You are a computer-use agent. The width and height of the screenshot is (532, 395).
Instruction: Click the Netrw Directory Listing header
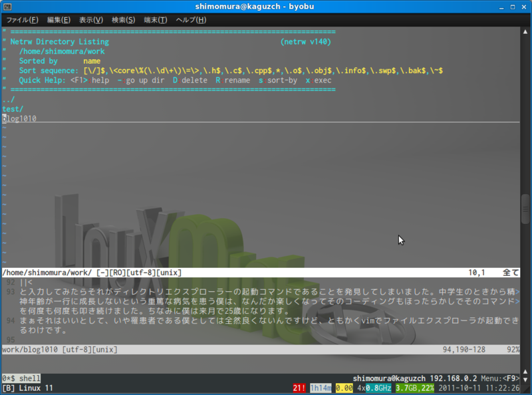click(x=60, y=42)
